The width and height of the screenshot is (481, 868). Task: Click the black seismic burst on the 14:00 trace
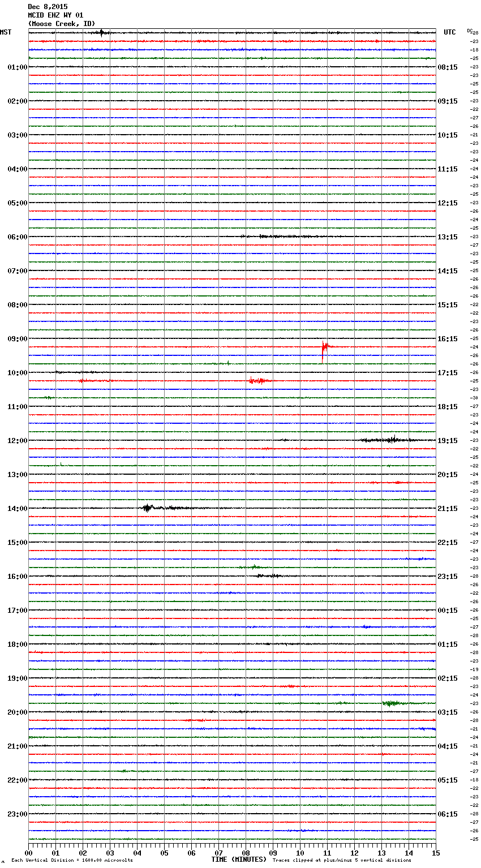click(148, 508)
